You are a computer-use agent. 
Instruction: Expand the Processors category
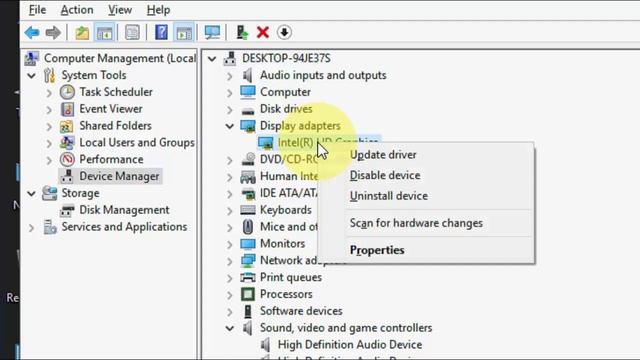tap(230, 295)
